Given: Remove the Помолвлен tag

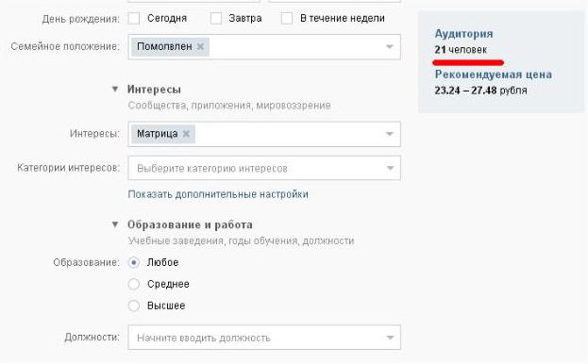Looking at the screenshot, I should 200,47.
